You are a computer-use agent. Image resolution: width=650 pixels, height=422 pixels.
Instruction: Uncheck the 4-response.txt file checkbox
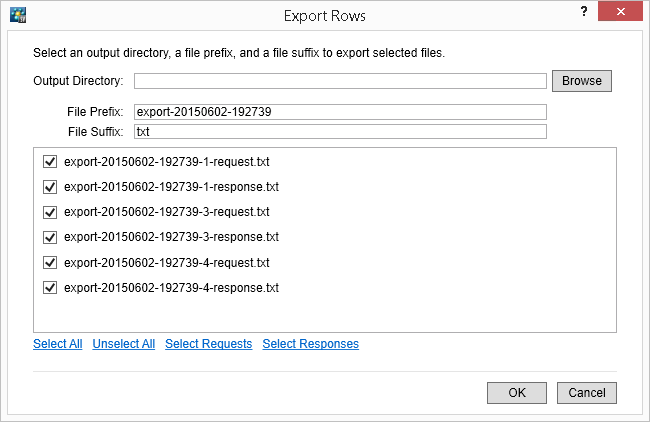[x=50, y=288]
